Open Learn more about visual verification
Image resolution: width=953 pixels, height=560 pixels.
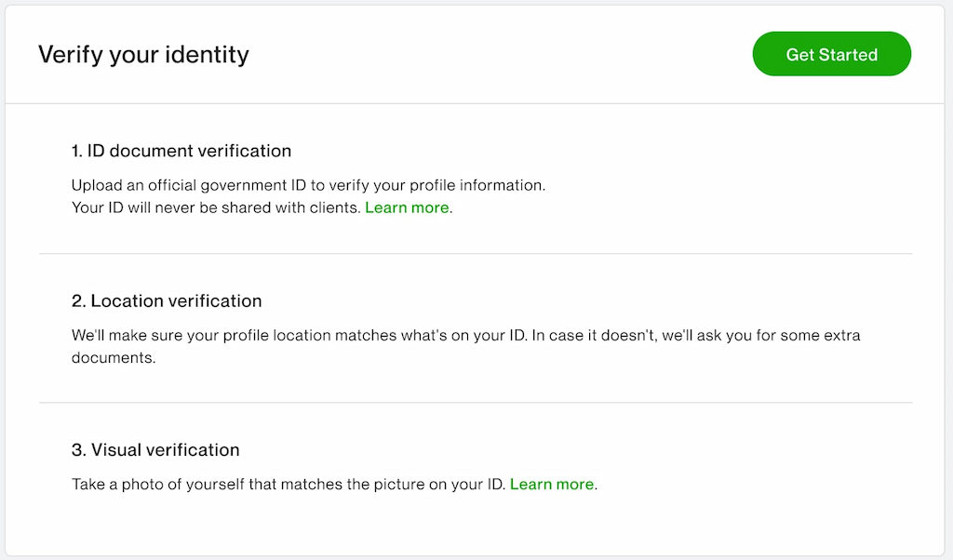coord(552,484)
